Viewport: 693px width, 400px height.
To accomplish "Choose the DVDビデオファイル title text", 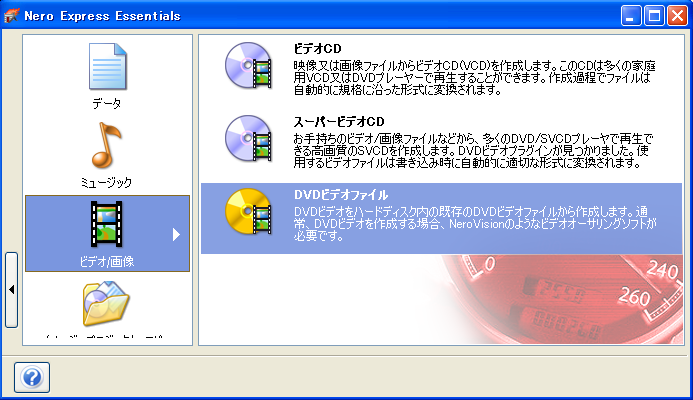I will click(341, 193).
